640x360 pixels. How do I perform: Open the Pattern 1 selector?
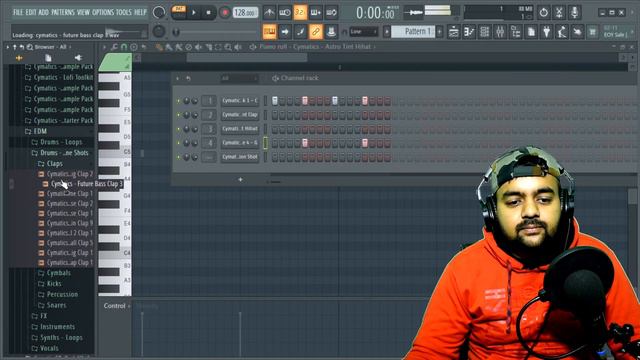click(413, 31)
